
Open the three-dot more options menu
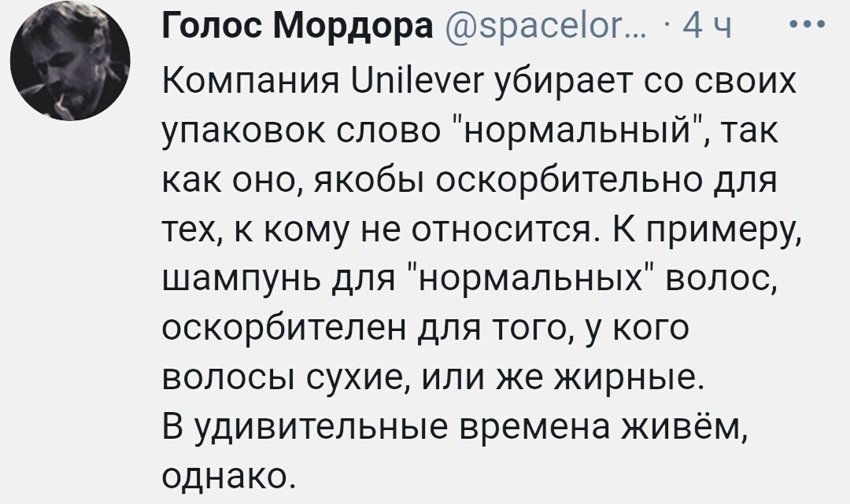pyautogui.click(x=807, y=24)
